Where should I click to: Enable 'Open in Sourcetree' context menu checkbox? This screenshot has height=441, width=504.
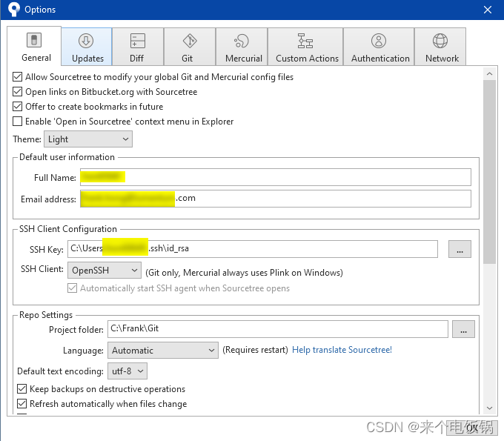pyautogui.click(x=17, y=121)
